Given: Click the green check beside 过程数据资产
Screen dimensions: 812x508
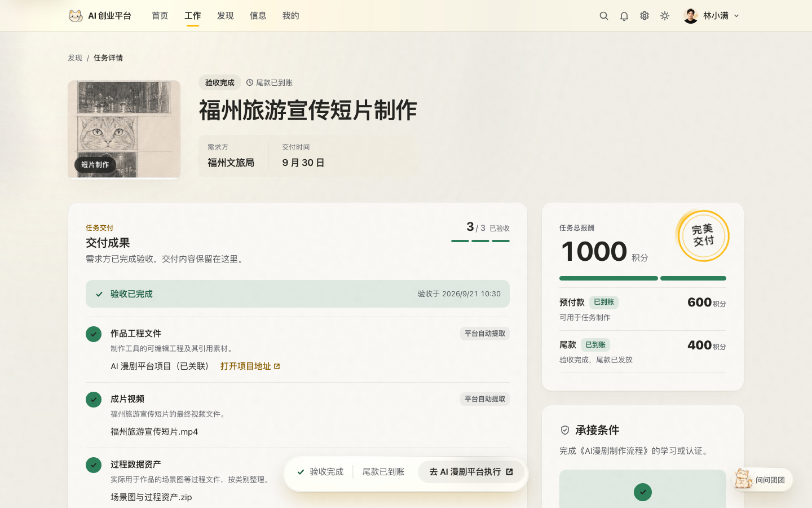Looking at the screenshot, I should pyautogui.click(x=94, y=465).
